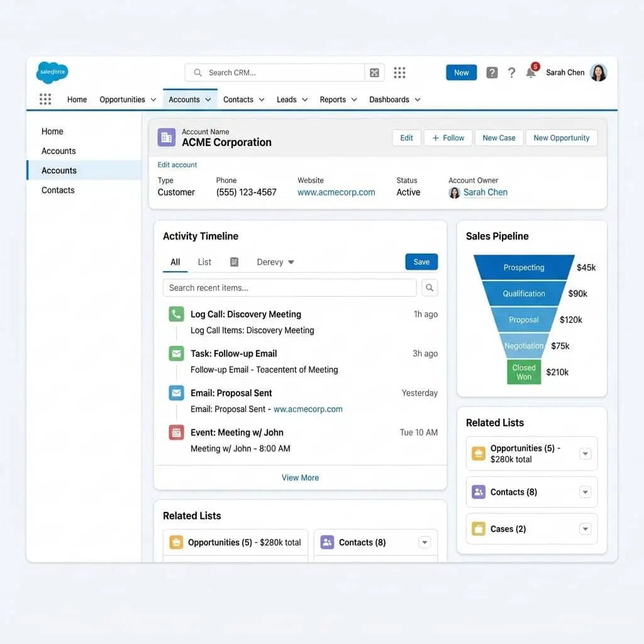
Task: Click the magnifier icon in Search CRM
Action: click(x=197, y=73)
